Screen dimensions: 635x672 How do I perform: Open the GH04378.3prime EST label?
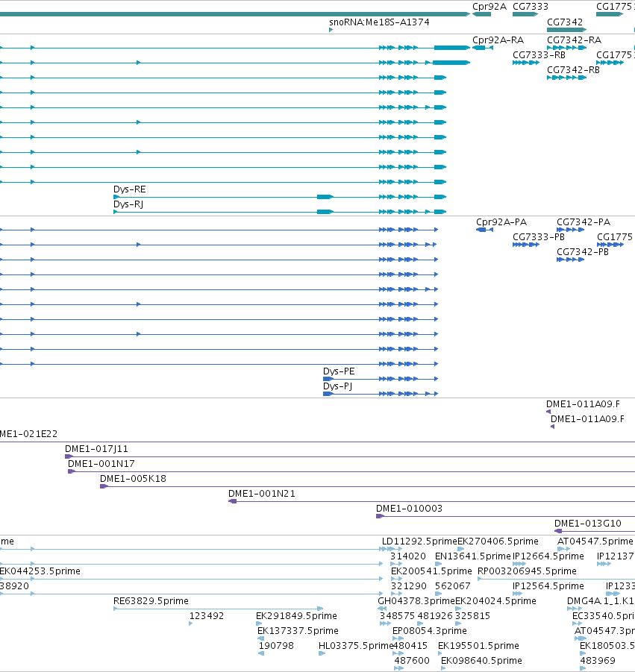click(x=416, y=601)
